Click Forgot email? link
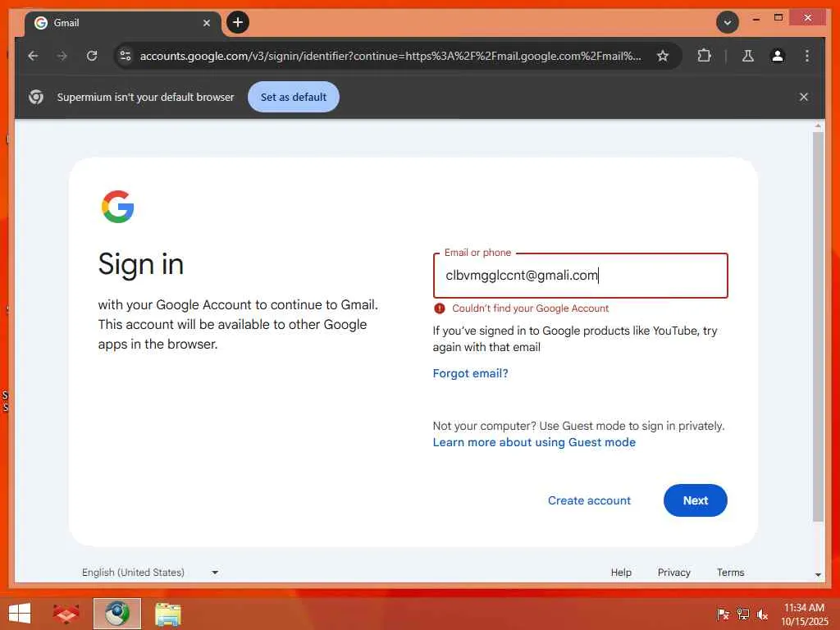Image resolution: width=840 pixels, height=630 pixels. click(470, 373)
